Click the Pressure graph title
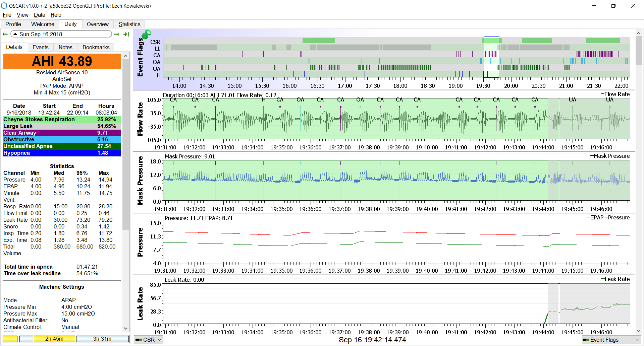The width and height of the screenshot is (644, 346). [140, 242]
